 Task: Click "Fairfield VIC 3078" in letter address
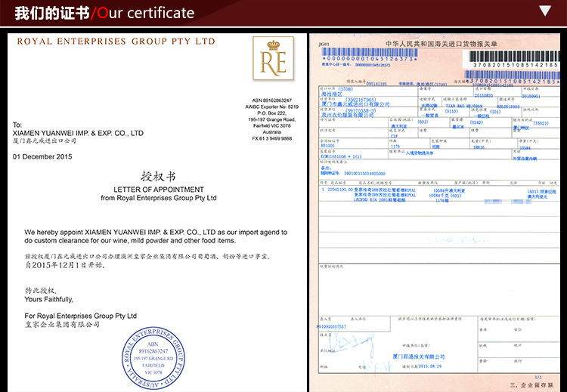point(272,125)
